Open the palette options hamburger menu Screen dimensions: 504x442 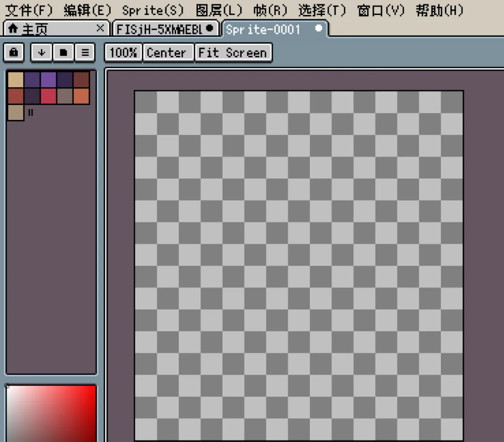pos(85,52)
